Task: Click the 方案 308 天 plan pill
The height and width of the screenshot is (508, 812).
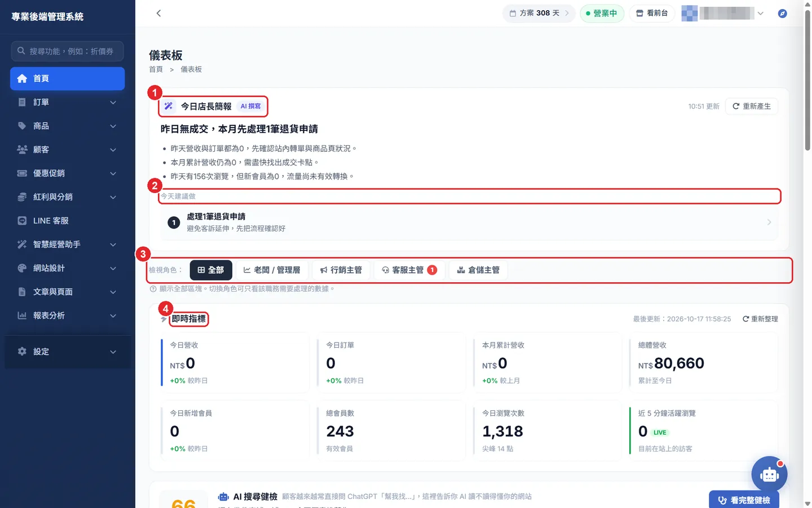Action: coord(539,13)
